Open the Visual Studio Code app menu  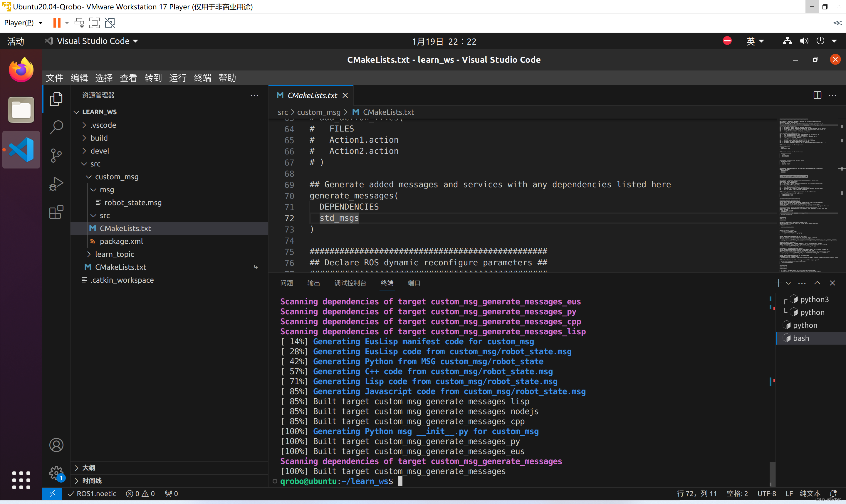pos(91,41)
